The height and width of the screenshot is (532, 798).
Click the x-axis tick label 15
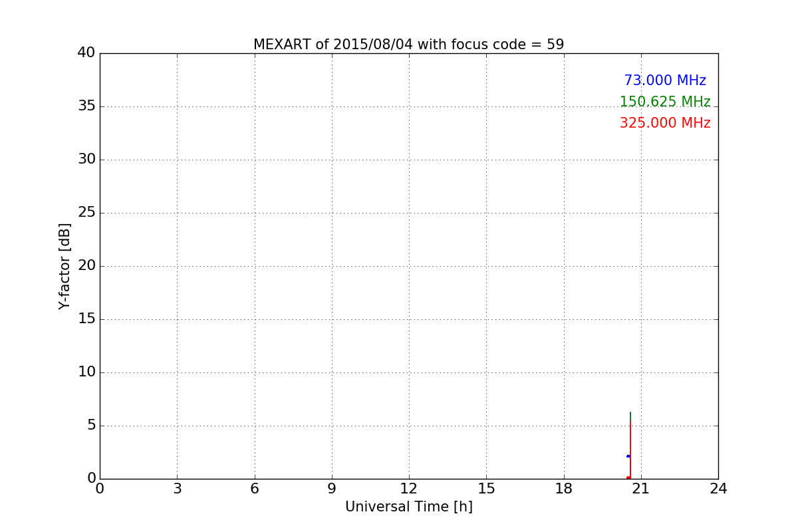coord(486,489)
